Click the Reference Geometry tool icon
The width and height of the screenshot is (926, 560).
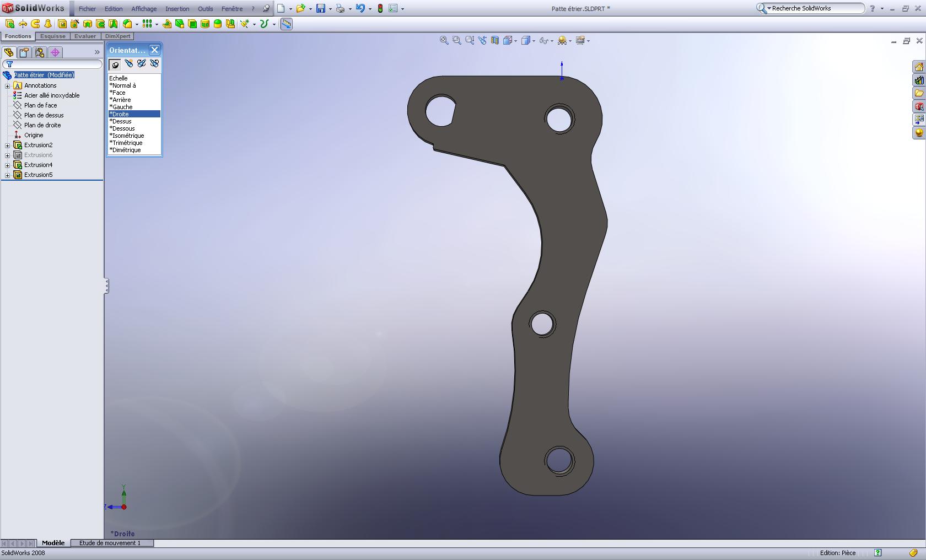(245, 24)
